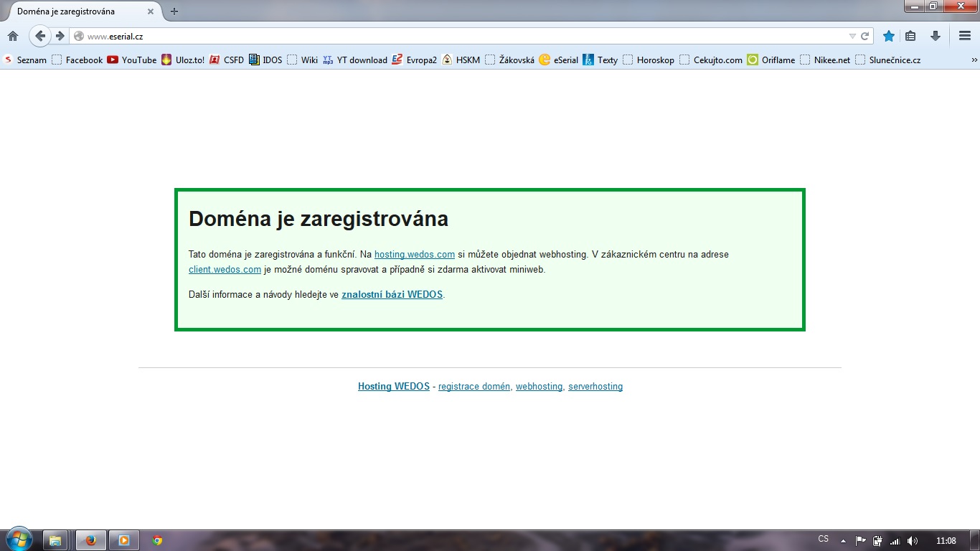The height and width of the screenshot is (551, 980).
Task: Open the Action Center flag icon
Action: (x=861, y=541)
